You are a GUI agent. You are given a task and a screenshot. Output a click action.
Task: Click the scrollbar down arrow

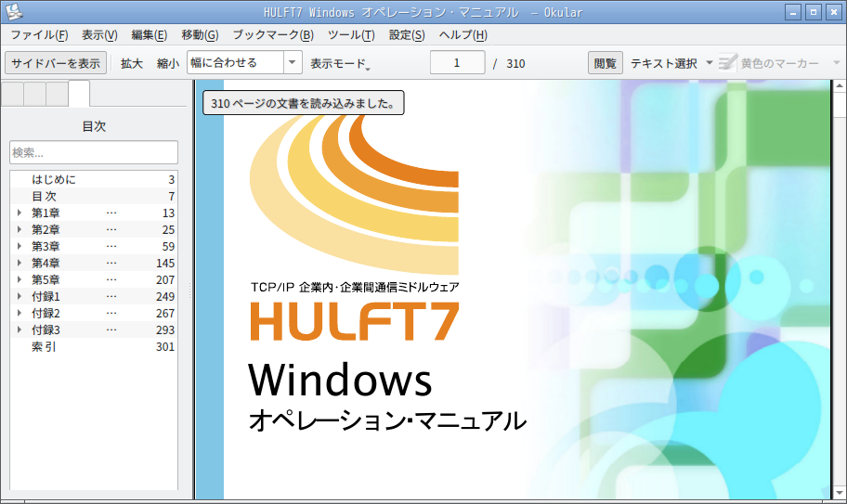click(x=840, y=493)
